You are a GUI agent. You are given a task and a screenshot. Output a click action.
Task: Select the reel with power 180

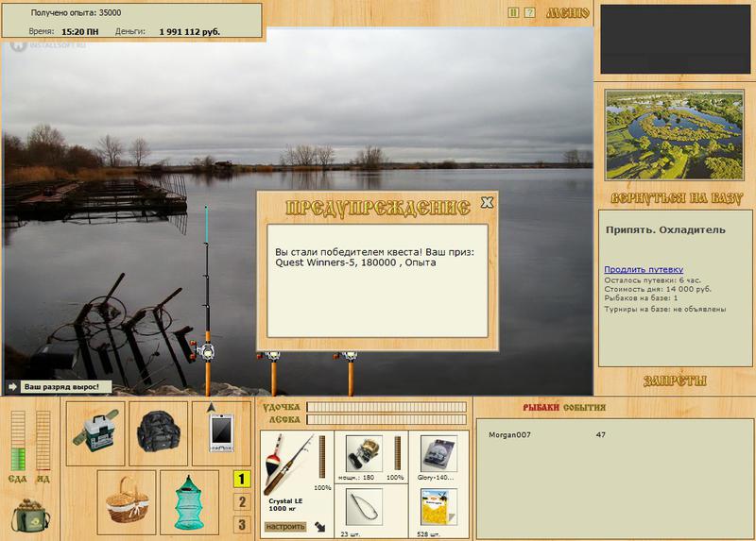pyautogui.click(x=364, y=453)
